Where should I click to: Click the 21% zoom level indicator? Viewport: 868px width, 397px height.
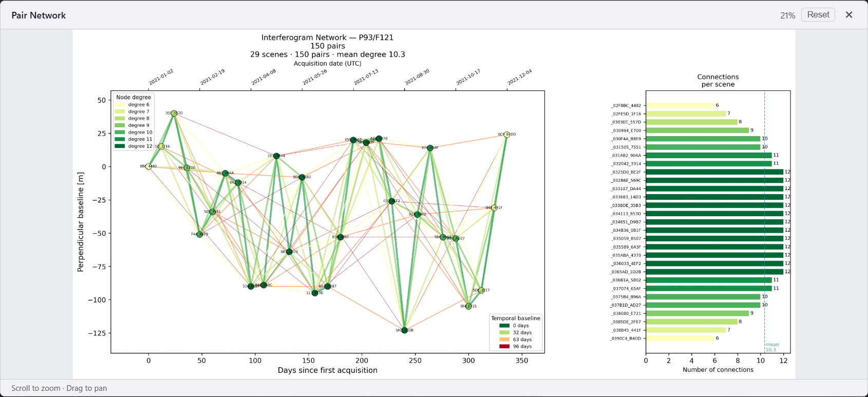click(787, 15)
